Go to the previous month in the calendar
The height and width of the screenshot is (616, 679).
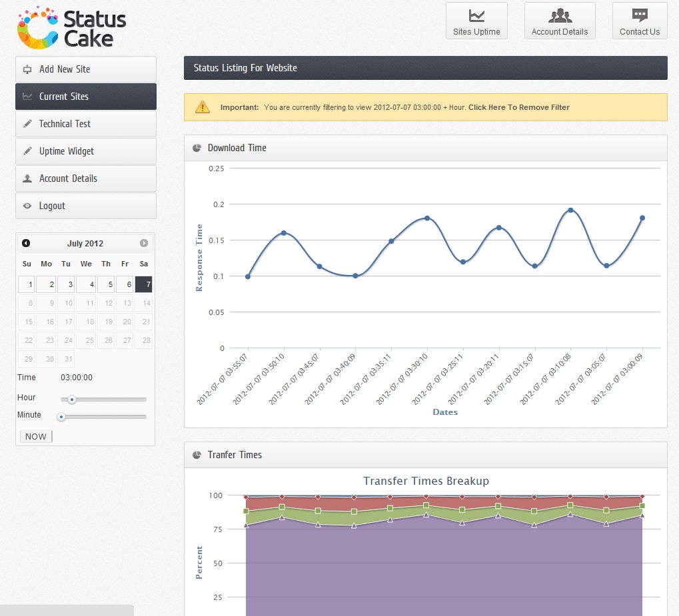(x=26, y=243)
